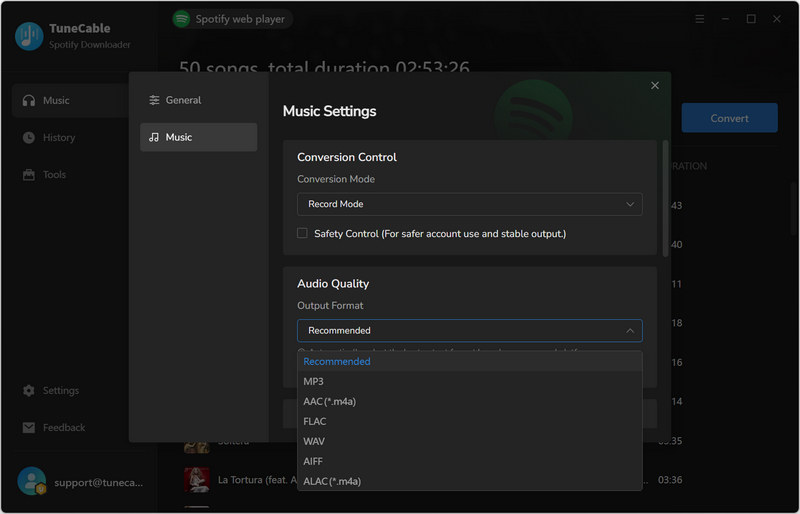Open the Tools toolbox icon in sidebar
Screen dimensions: 800x514
click(29, 175)
